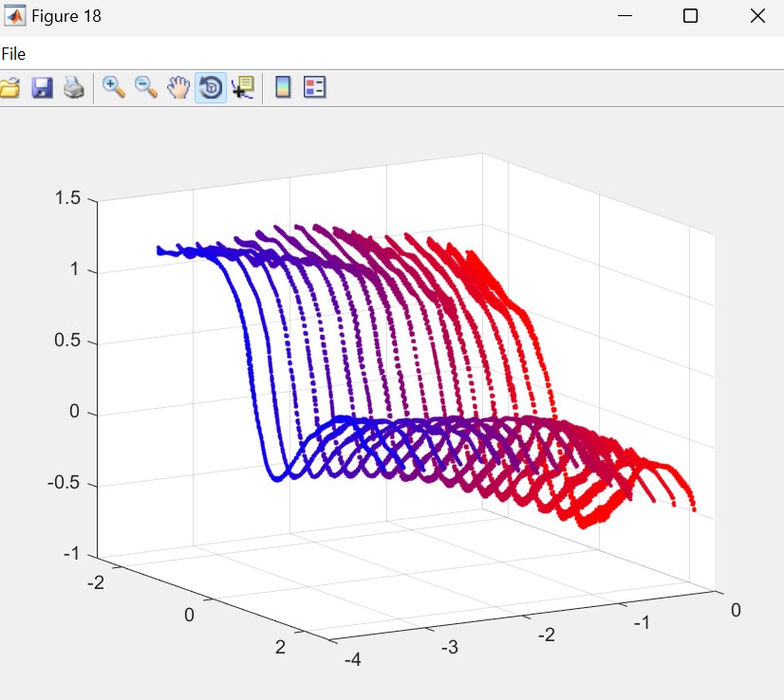Enable the Data Cursor tool
Image resolution: width=784 pixels, height=700 pixels.
243,88
